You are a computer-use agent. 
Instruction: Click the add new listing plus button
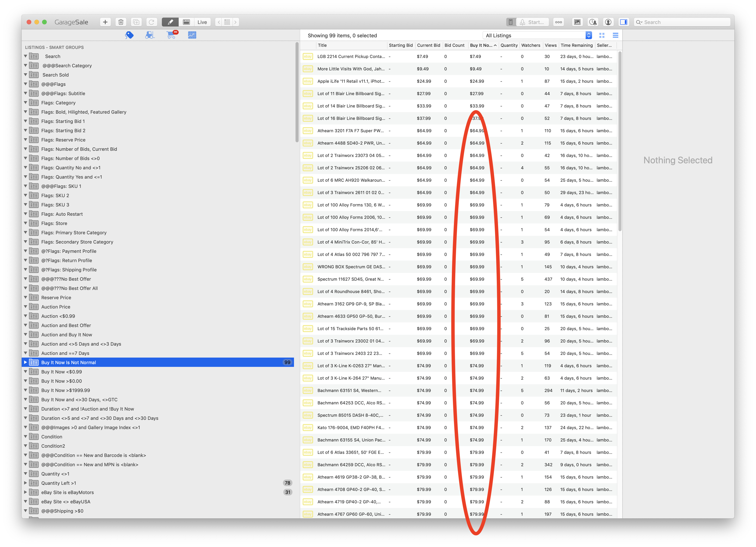click(x=105, y=22)
